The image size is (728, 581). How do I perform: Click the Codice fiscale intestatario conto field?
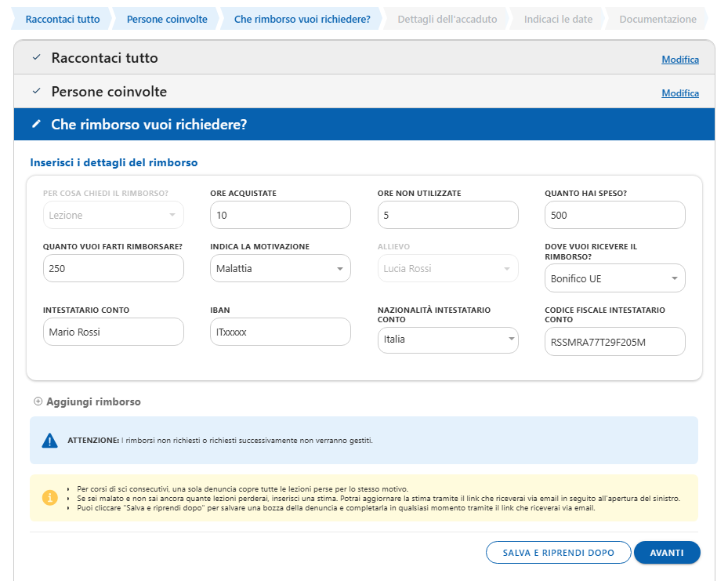614,341
